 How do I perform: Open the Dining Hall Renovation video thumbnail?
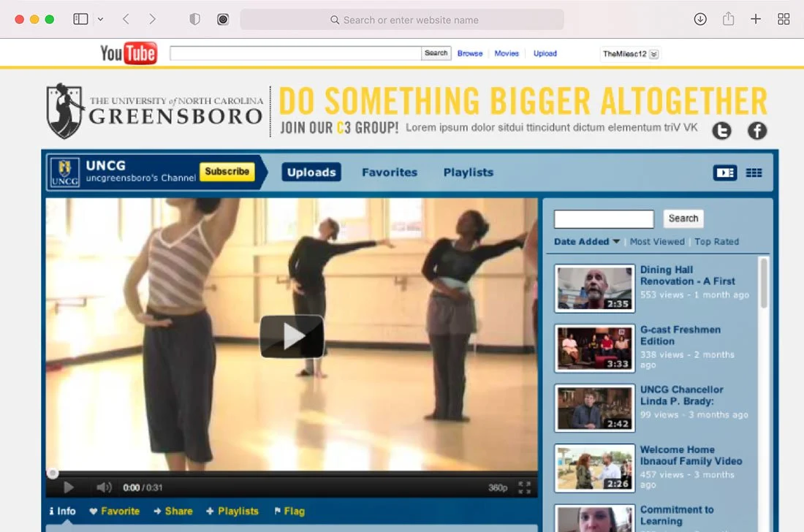coord(595,288)
